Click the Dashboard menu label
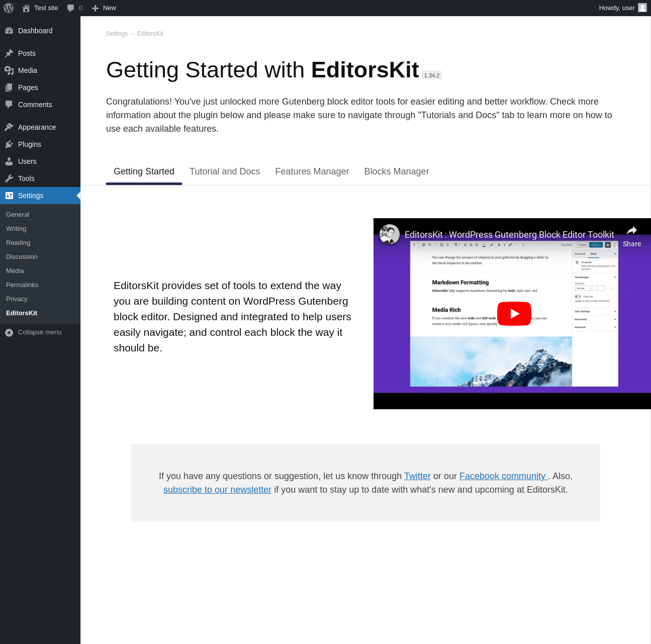 click(x=35, y=31)
